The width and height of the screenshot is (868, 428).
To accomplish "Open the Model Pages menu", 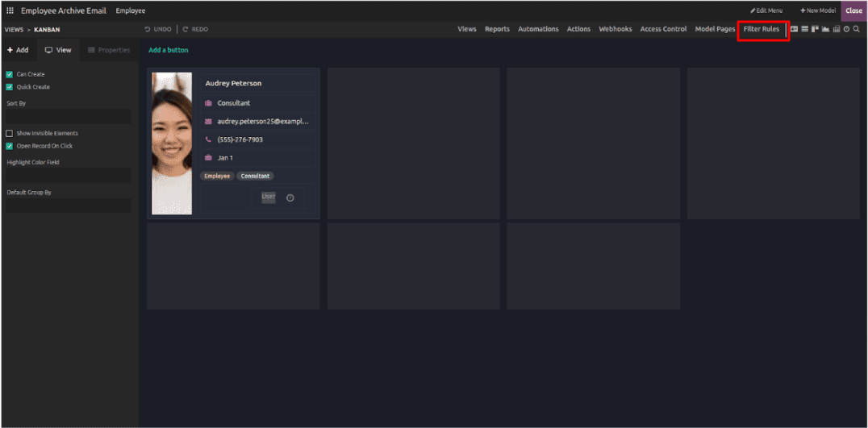I will click(715, 29).
